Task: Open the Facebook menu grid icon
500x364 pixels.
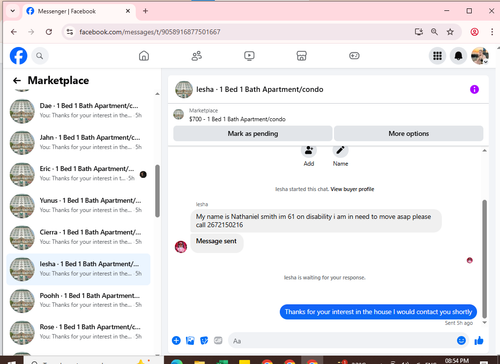Action: [437, 56]
